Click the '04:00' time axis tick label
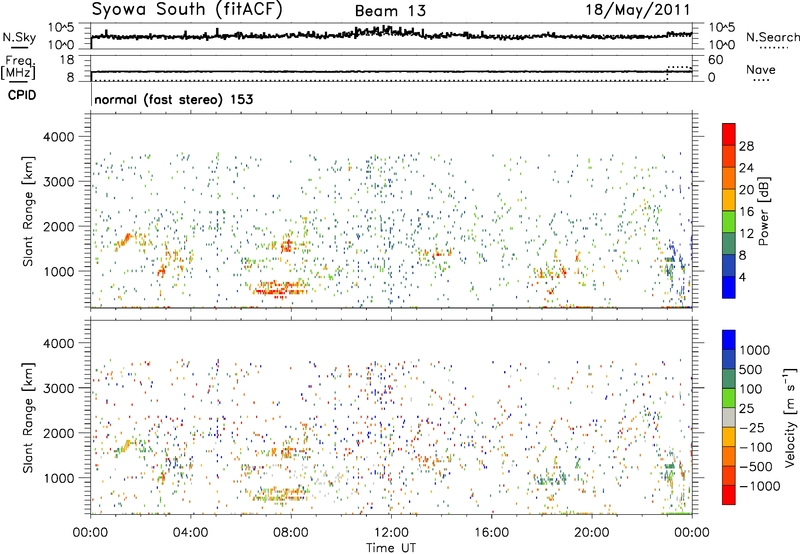 click(190, 532)
